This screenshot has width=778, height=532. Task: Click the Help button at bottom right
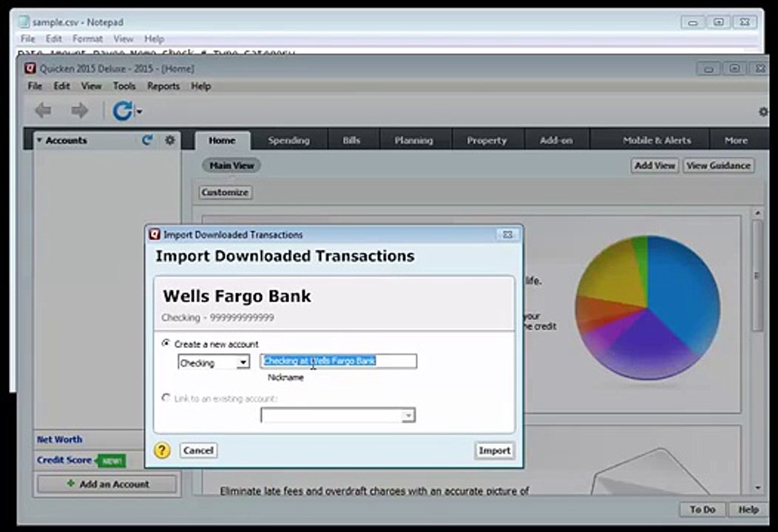click(748, 509)
